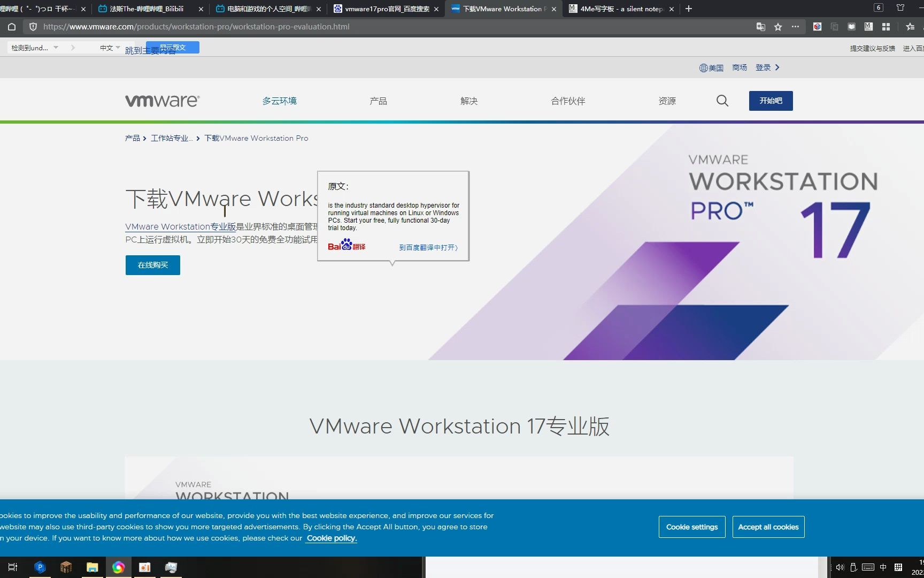The width and height of the screenshot is (924, 578).
Task: Open File Explorer from the taskbar
Action: point(92,567)
